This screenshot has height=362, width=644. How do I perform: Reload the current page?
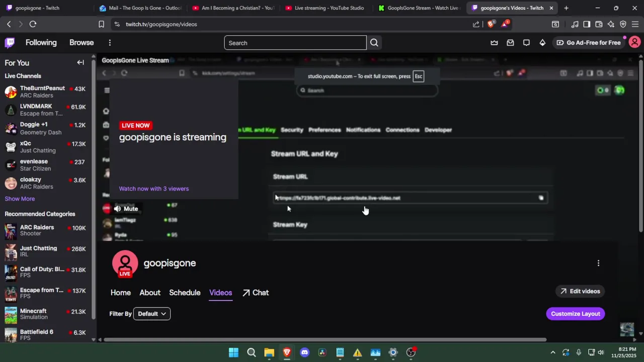tap(33, 24)
